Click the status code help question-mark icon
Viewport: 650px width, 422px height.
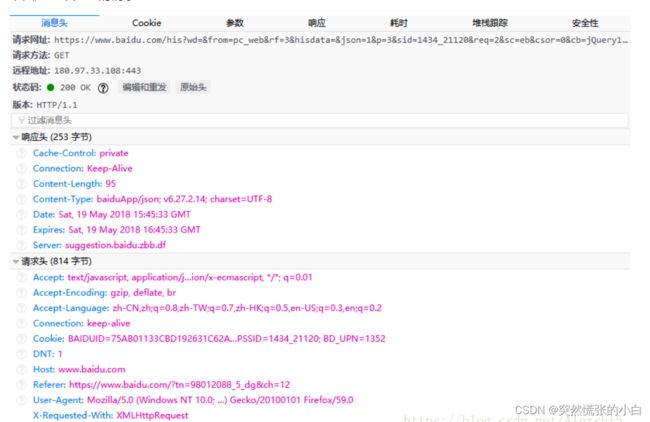pyautogui.click(x=103, y=88)
